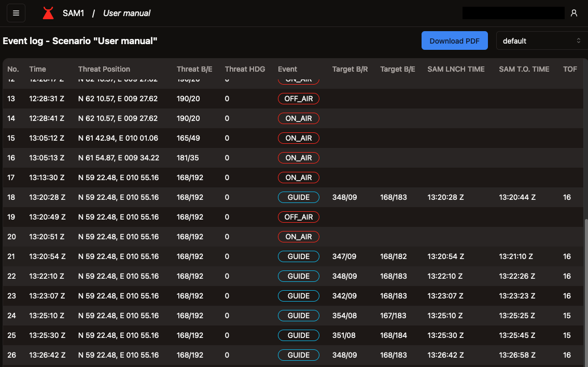This screenshot has width=588, height=367.
Task: Select Target B/R value 342/09
Action: point(344,296)
